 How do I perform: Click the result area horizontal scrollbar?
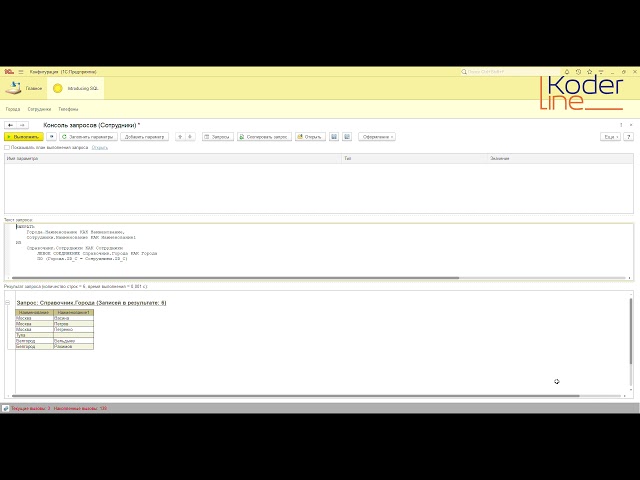[x=296, y=396]
